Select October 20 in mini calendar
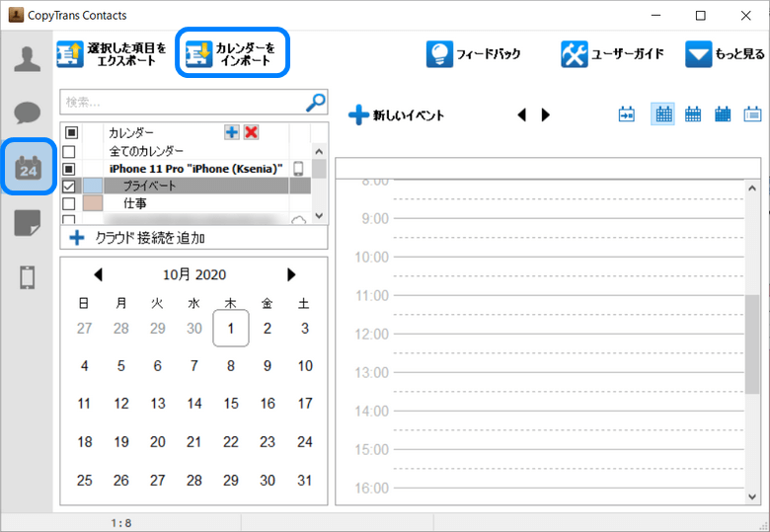The height and width of the screenshot is (532, 770). click(158, 442)
